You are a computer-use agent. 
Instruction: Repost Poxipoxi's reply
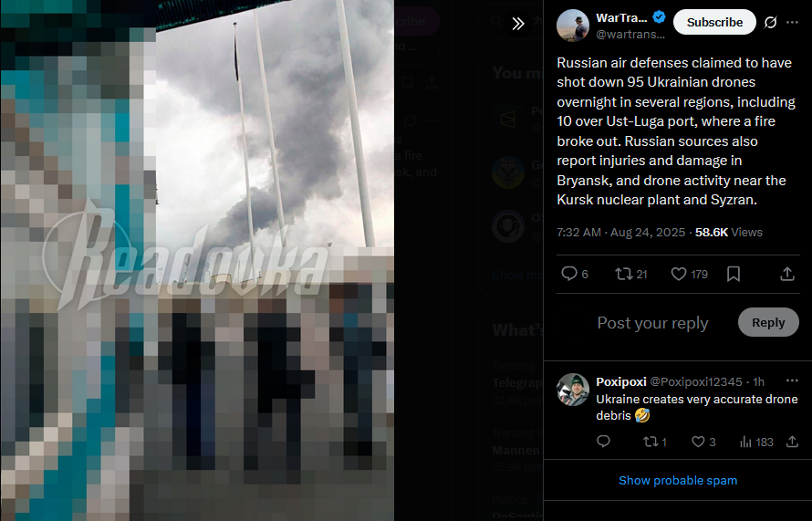click(x=655, y=442)
